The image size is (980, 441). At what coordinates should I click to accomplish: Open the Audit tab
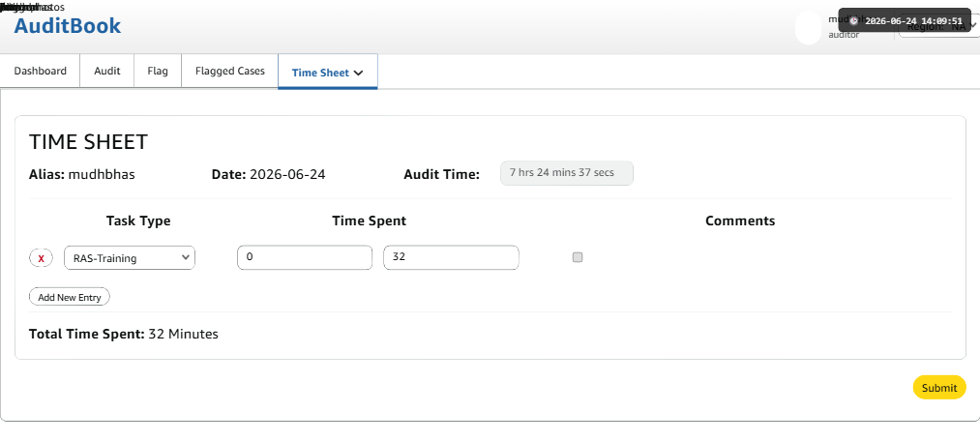pos(106,72)
